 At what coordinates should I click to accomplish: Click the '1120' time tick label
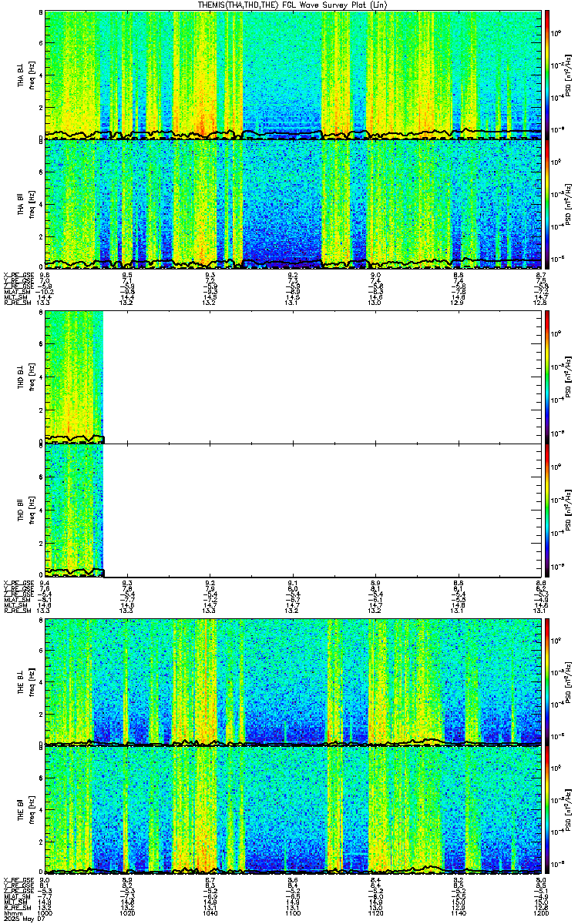pos(375,912)
